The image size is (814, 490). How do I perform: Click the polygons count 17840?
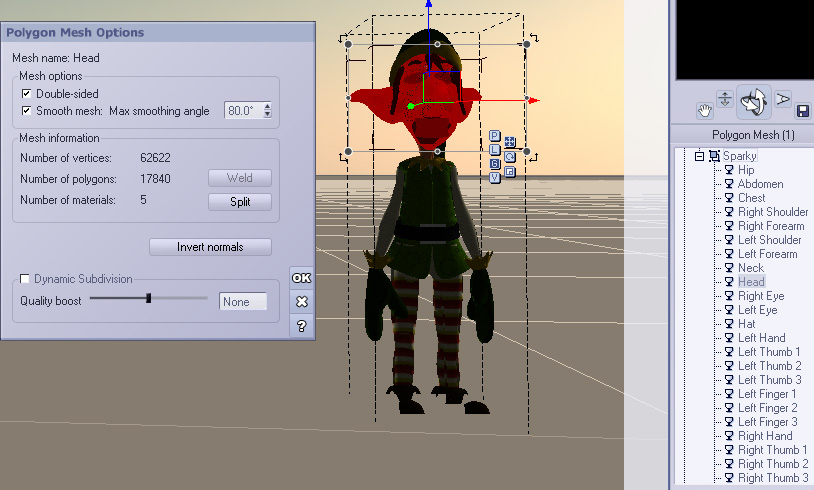click(x=155, y=179)
